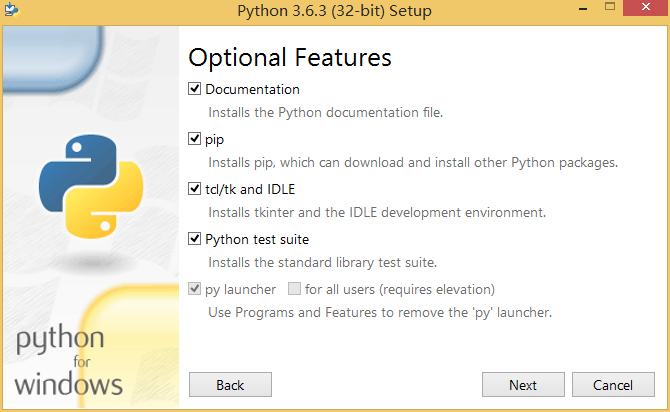The image size is (670, 412).
Task: Close the setup window with the red X
Action: [646, 8]
